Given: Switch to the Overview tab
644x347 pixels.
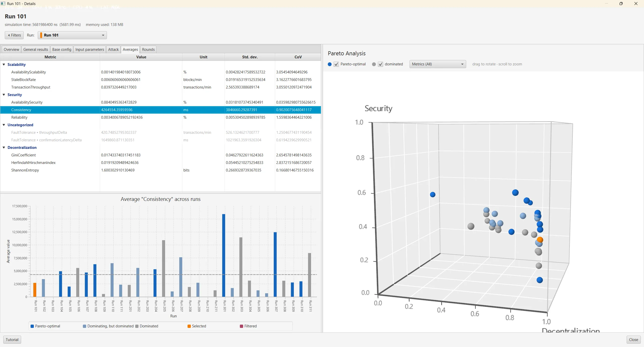Looking at the screenshot, I should pyautogui.click(x=11, y=50).
